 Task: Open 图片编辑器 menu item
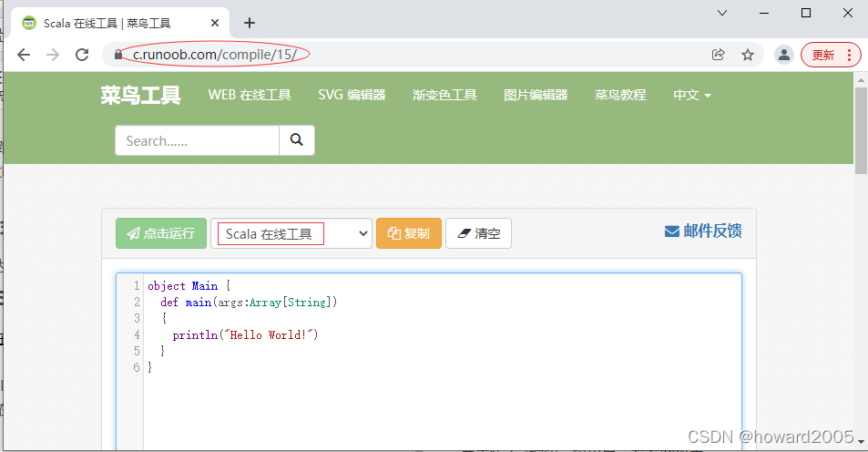536,95
